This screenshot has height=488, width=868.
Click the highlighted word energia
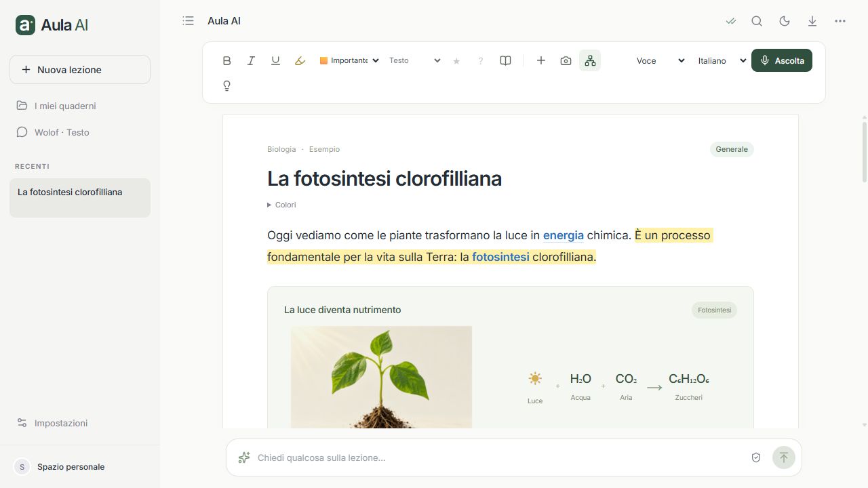(564, 235)
